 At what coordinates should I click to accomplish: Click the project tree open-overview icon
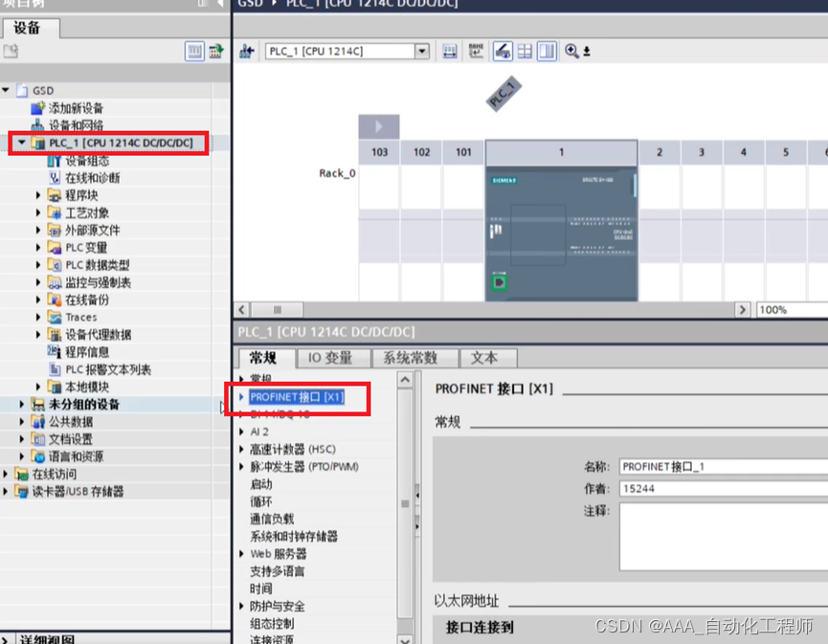tap(216, 52)
